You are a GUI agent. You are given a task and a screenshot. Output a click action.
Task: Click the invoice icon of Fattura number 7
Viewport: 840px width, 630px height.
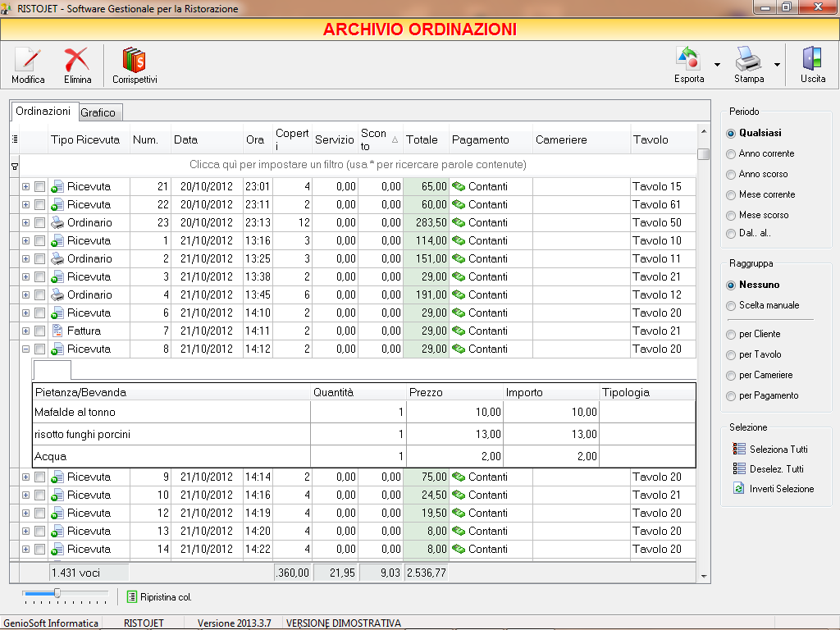click(x=57, y=331)
